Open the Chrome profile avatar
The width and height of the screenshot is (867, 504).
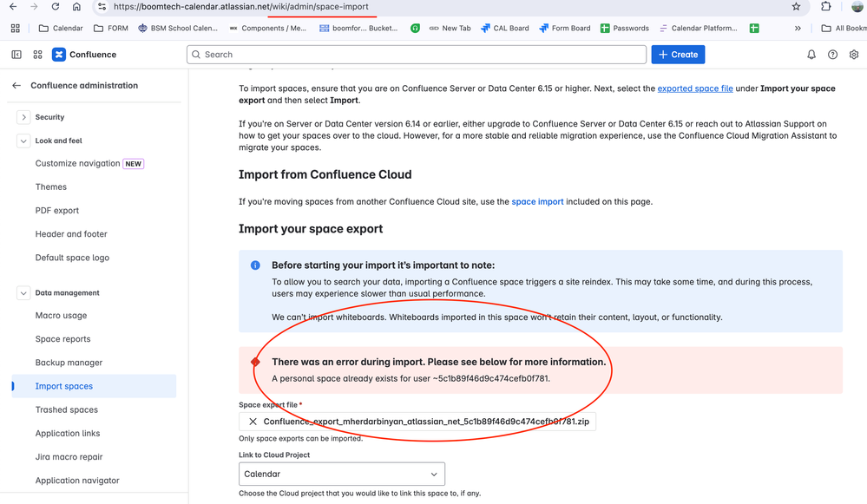[x=857, y=7]
